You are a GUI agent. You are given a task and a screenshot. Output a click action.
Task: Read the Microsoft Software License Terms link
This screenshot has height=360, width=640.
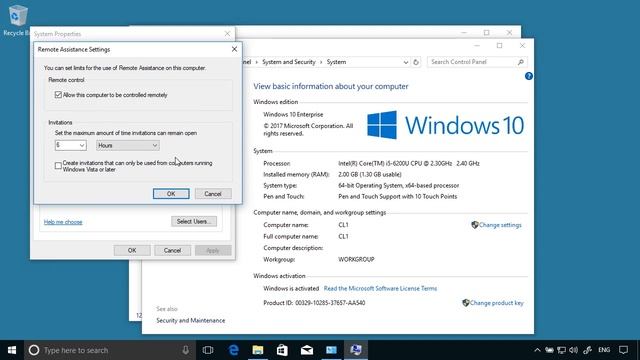pyautogui.click(x=380, y=288)
